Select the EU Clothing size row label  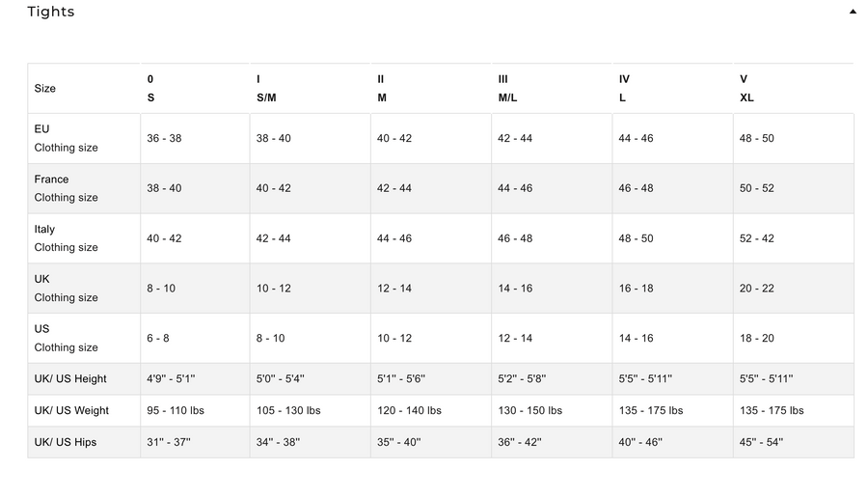[66, 138]
